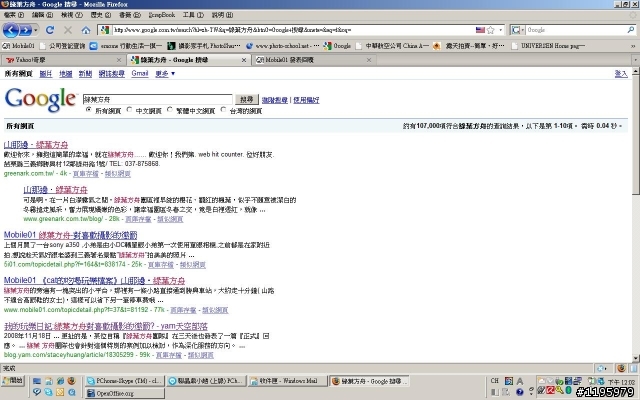Close the Yahoo!奇摩 tab

pyautogui.click(x=119, y=60)
